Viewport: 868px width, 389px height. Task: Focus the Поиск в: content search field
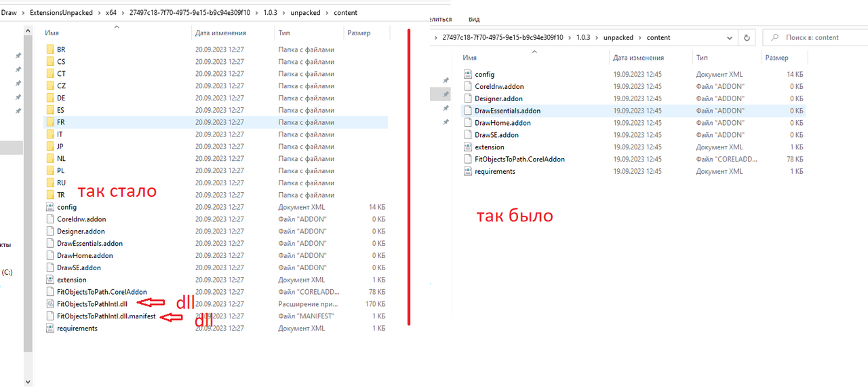click(x=814, y=38)
